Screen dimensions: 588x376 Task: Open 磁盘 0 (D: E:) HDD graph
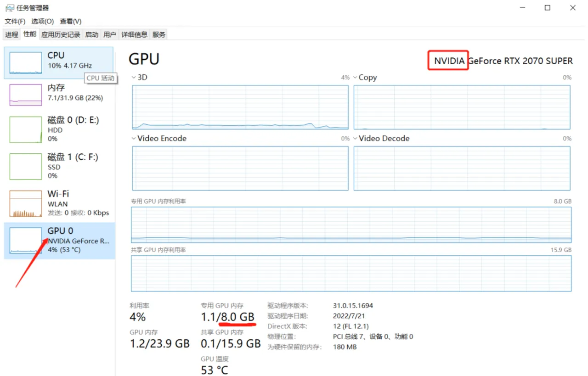(x=26, y=129)
